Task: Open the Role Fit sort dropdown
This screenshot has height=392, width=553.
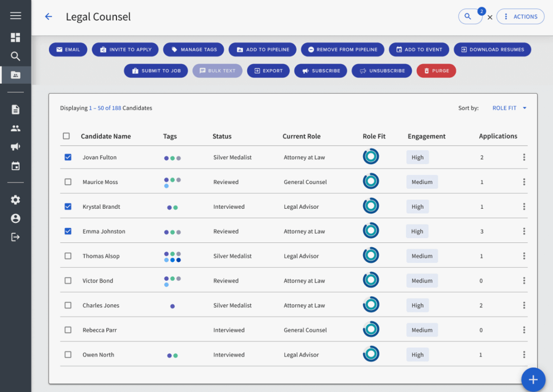Action: pos(509,108)
